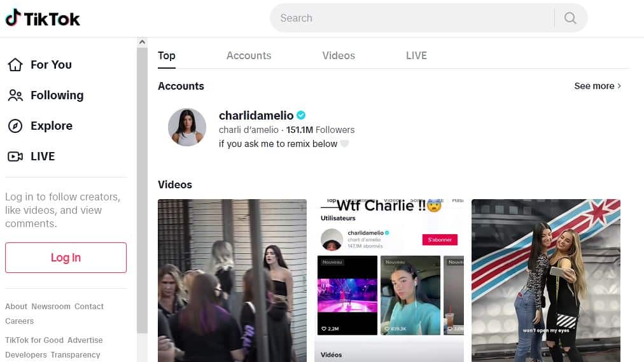Open the TikTok for Good link
The image size is (644, 362).
(x=34, y=340)
